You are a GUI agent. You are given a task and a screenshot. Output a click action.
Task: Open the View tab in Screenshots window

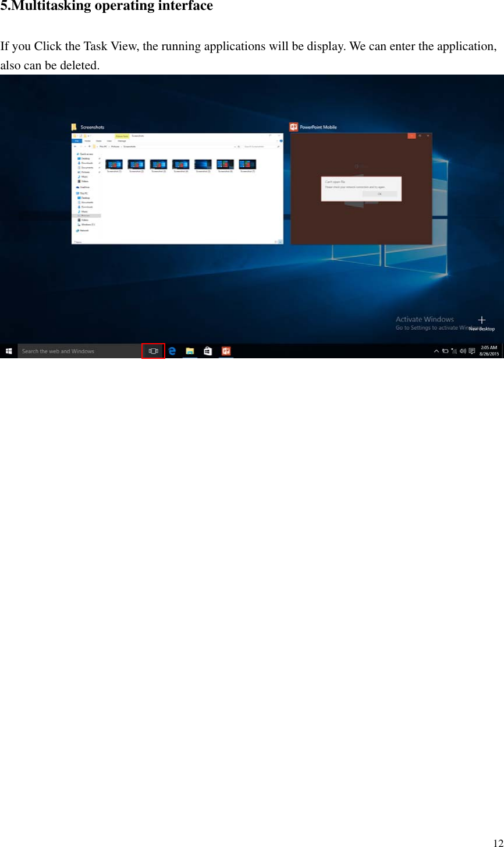pos(109,141)
